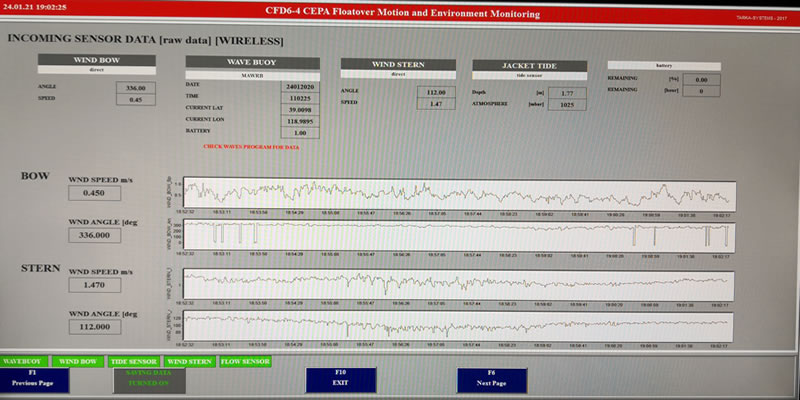Click the WAVEBUOY green status indicator
The image size is (800, 400).
coord(23,361)
